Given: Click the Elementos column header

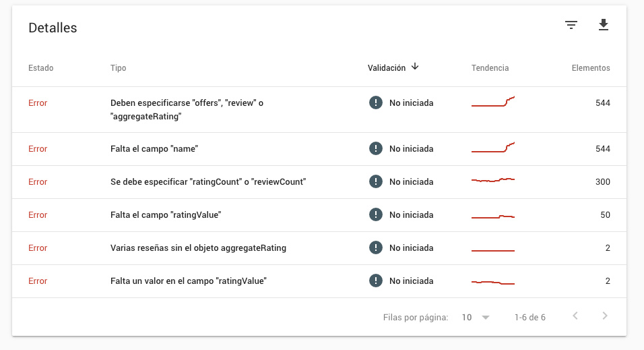Looking at the screenshot, I should click(591, 68).
